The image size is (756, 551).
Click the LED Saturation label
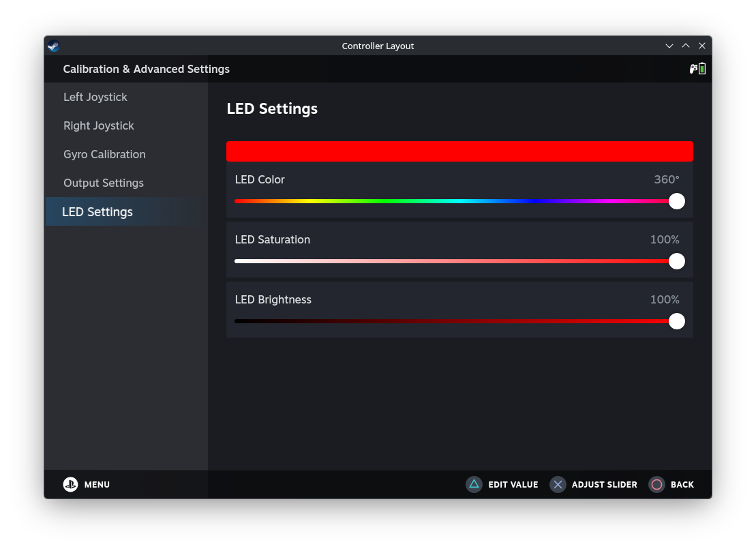pos(273,240)
